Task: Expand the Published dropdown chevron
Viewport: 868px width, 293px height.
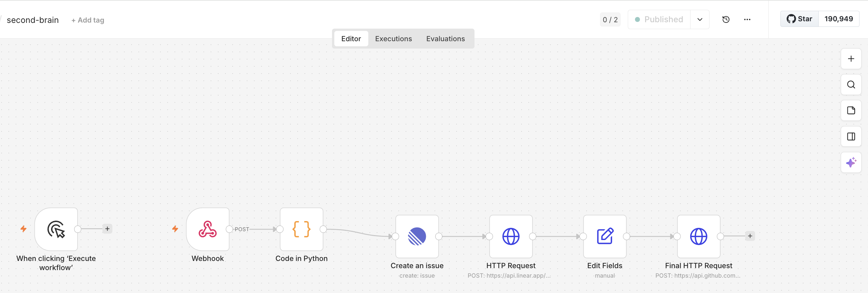Action: (x=699, y=20)
